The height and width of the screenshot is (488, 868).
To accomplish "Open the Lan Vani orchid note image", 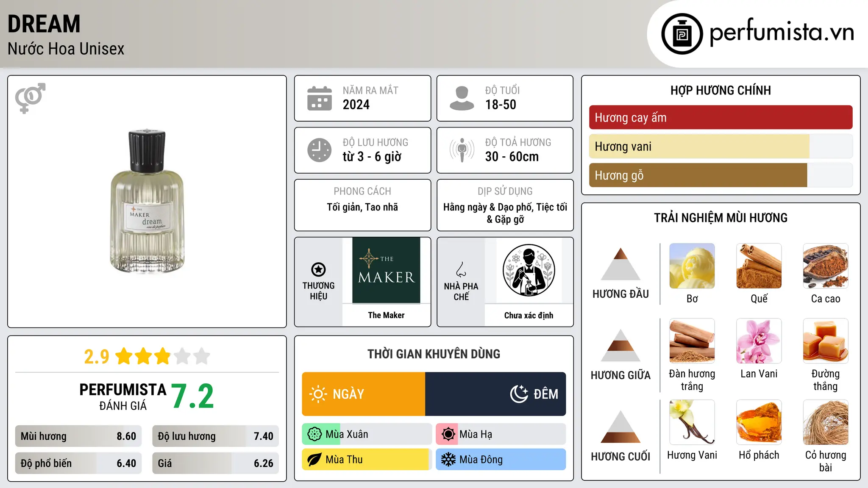I will tap(759, 341).
